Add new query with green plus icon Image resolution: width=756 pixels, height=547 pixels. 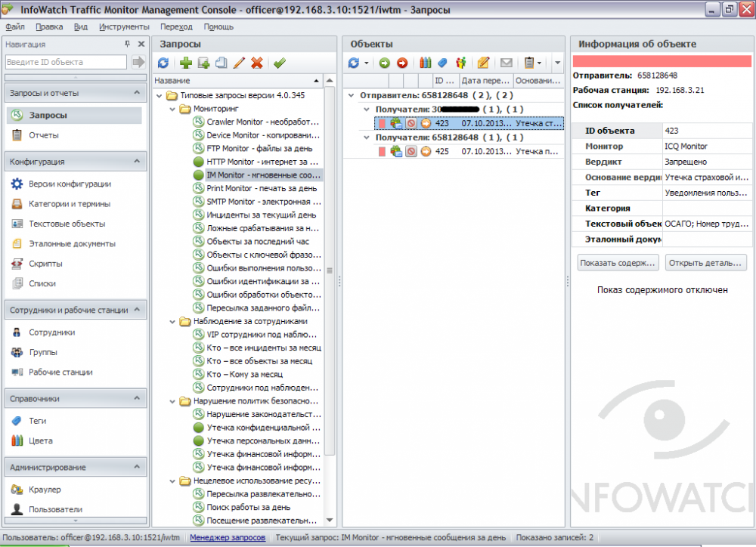point(186,63)
